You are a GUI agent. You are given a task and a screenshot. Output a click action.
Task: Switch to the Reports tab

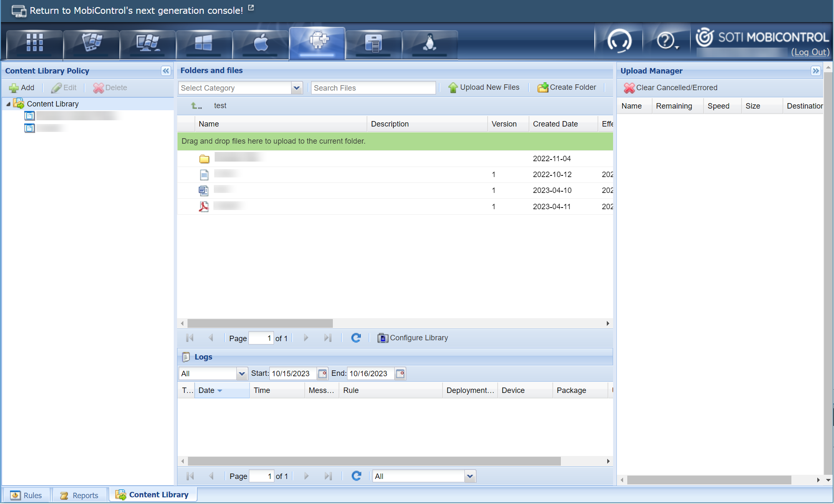click(80, 494)
